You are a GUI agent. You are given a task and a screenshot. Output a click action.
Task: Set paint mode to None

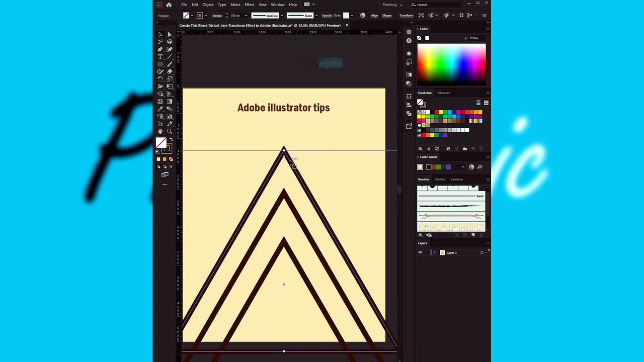(171, 159)
